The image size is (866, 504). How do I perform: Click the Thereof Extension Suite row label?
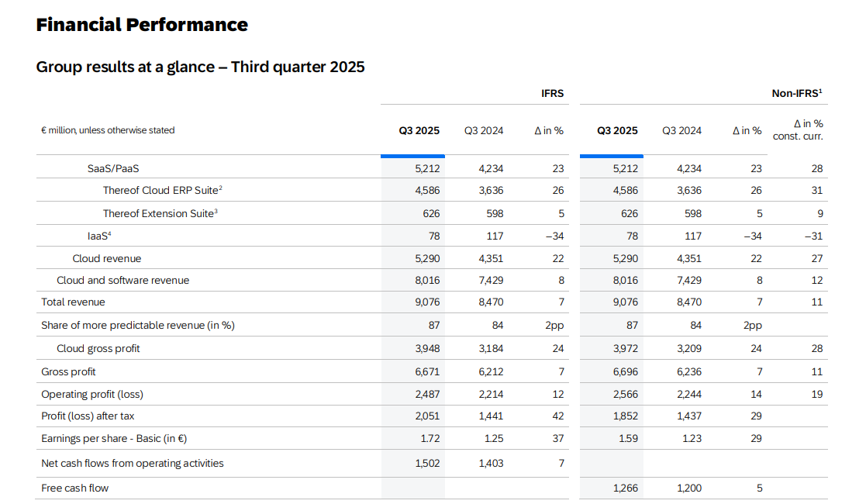[160, 213]
